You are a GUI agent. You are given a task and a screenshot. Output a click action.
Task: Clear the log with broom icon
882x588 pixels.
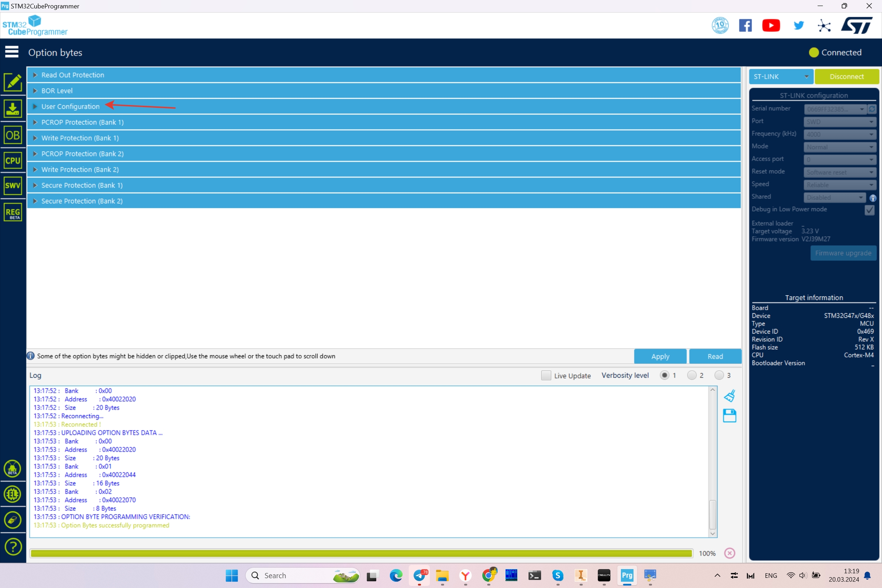click(730, 396)
